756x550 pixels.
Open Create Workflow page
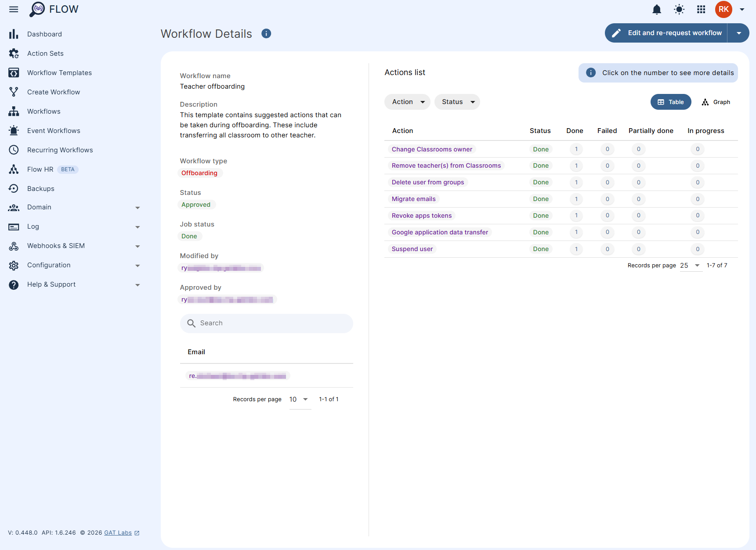54,92
